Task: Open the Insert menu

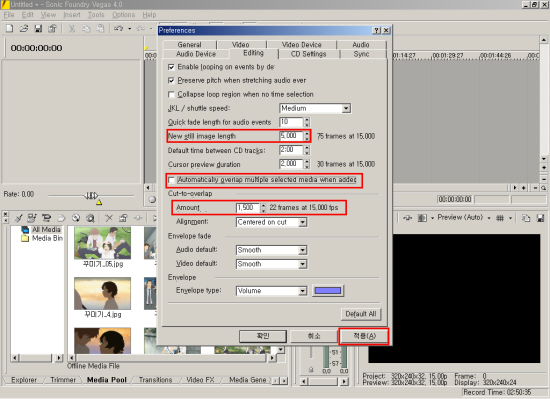Action: click(x=72, y=15)
